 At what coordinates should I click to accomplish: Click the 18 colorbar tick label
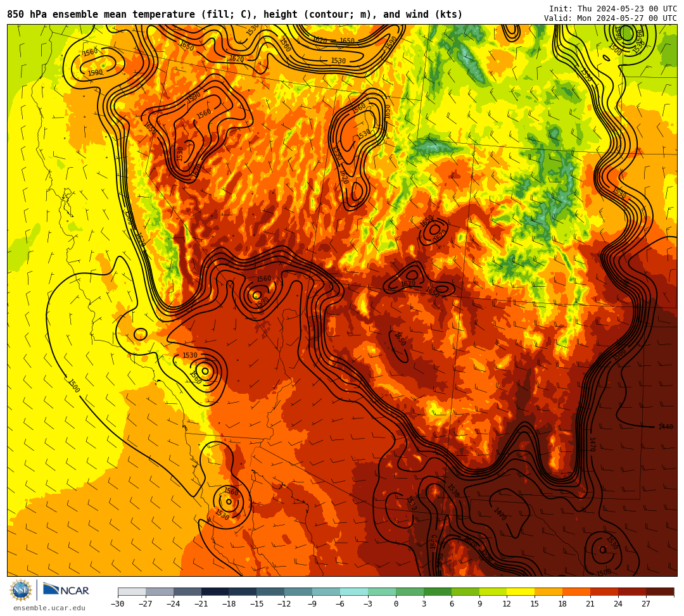[563, 604]
